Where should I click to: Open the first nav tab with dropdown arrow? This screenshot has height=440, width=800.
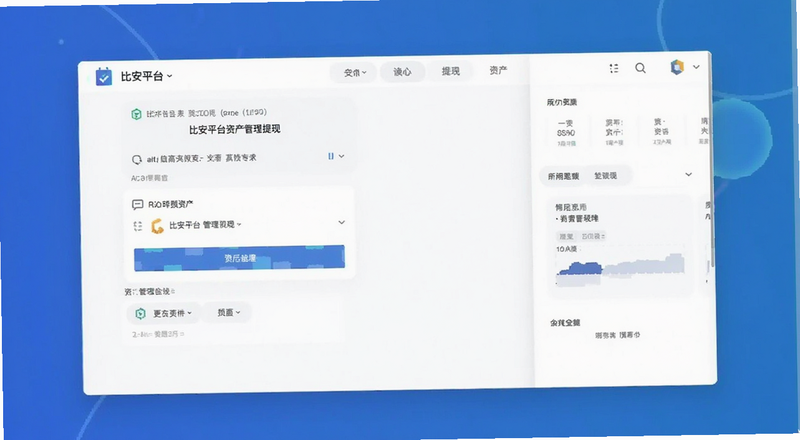pos(354,72)
